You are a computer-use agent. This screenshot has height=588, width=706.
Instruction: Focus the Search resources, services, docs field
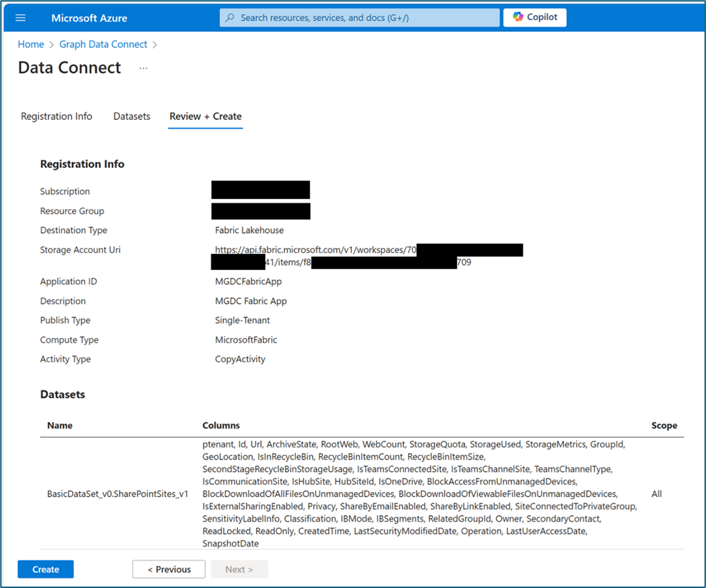coord(359,17)
